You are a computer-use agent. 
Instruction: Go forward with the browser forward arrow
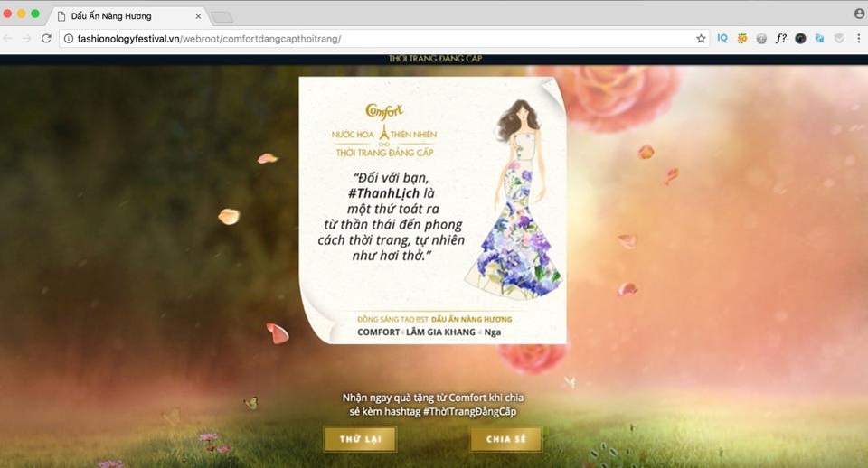[x=26, y=38]
